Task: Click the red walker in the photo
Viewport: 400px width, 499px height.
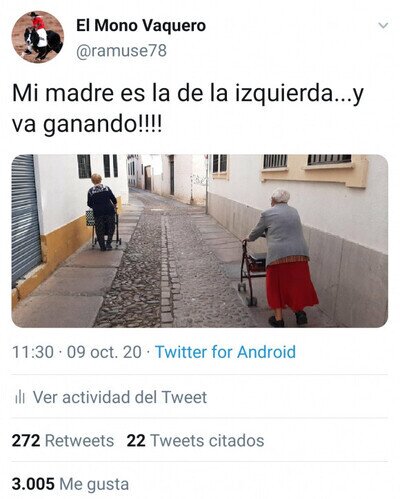Action: [252, 272]
